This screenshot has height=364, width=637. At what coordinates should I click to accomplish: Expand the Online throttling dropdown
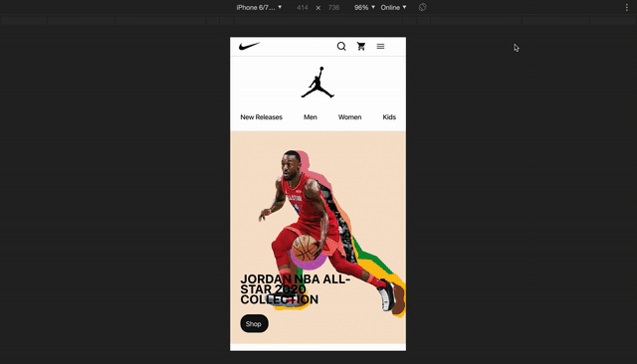393,7
